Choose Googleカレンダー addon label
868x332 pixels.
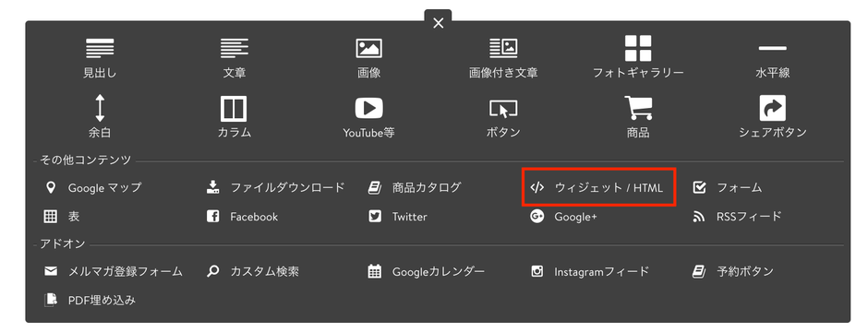point(439,271)
